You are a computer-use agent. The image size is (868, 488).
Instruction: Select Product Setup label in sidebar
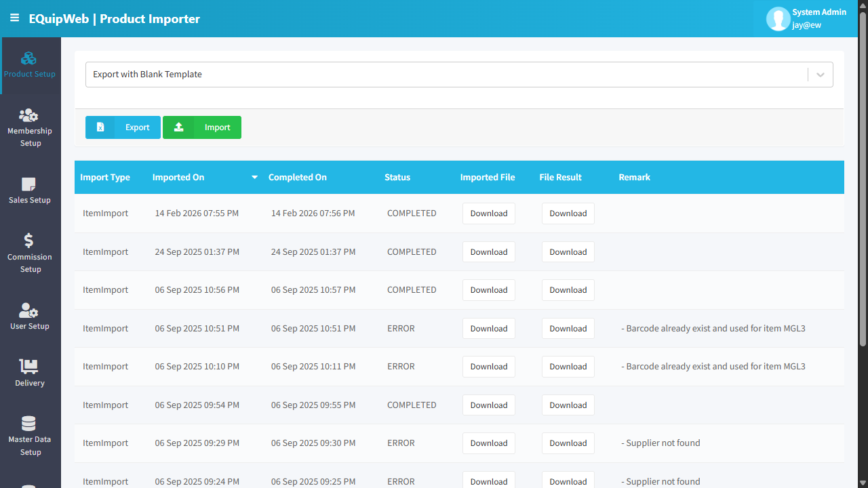tap(30, 74)
